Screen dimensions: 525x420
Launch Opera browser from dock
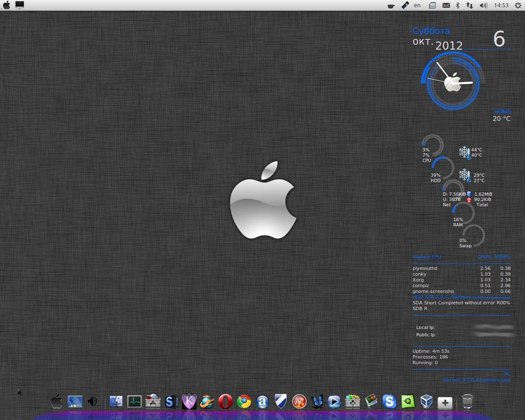click(225, 401)
